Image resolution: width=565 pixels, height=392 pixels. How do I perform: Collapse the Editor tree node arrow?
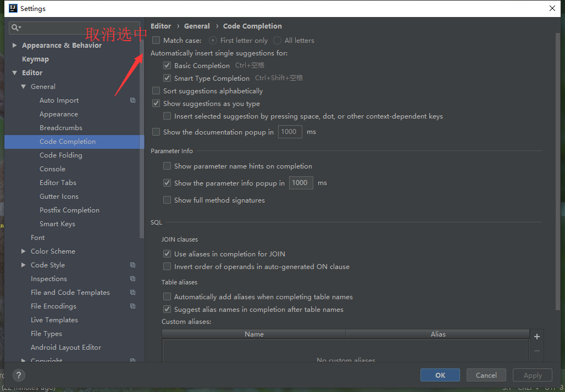pos(14,72)
